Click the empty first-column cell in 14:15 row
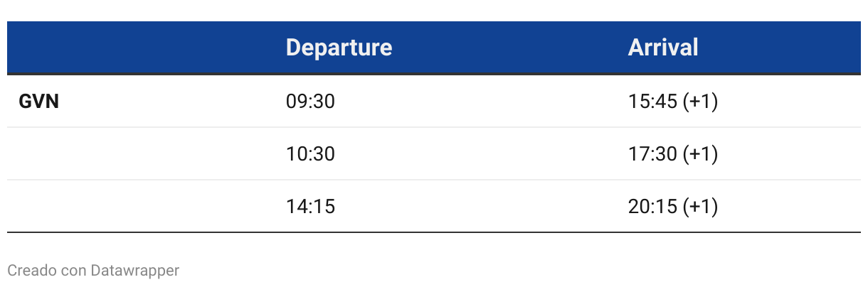 (x=141, y=207)
